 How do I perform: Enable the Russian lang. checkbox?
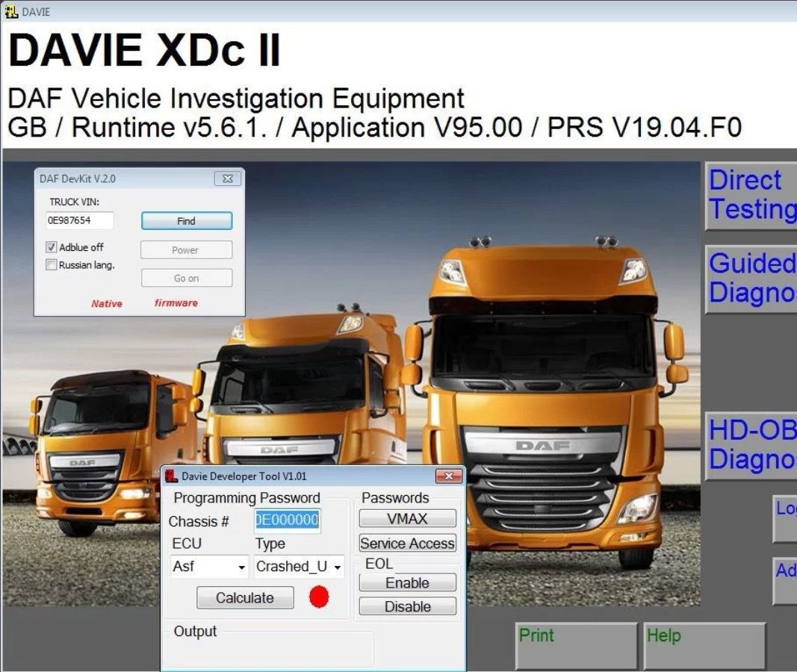[52, 264]
